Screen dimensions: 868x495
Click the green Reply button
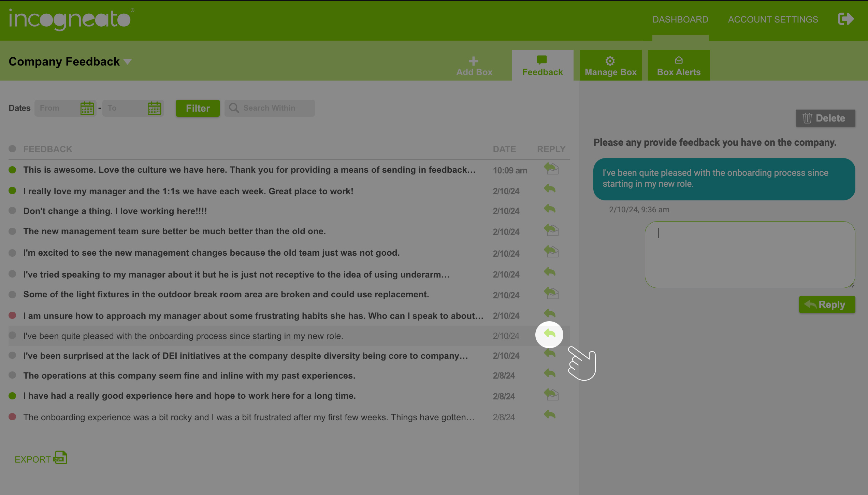pos(827,305)
